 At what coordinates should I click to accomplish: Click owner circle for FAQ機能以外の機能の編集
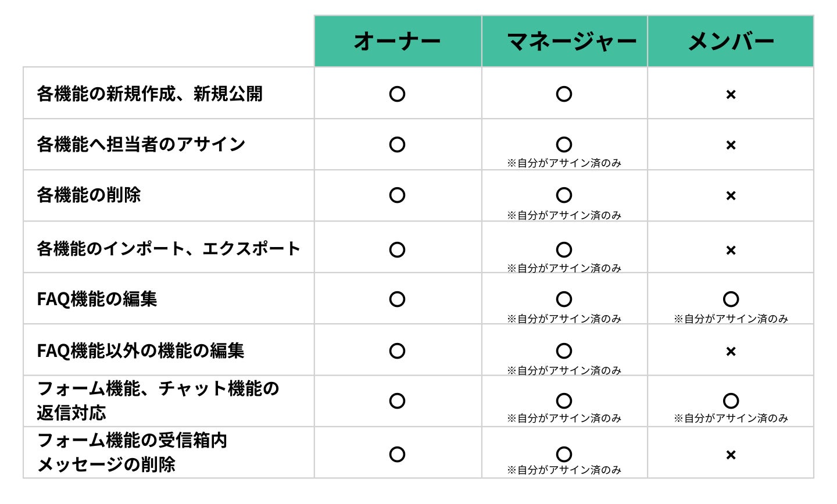pyautogui.click(x=397, y=351)
